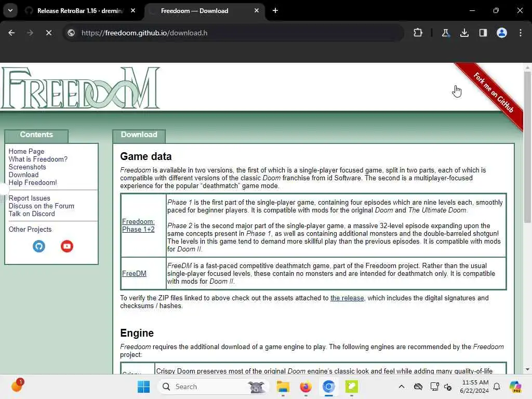The width and height of the screenshot is (532, 399).
Task: Open clock showing 11:55 AM
Action: 474,387
